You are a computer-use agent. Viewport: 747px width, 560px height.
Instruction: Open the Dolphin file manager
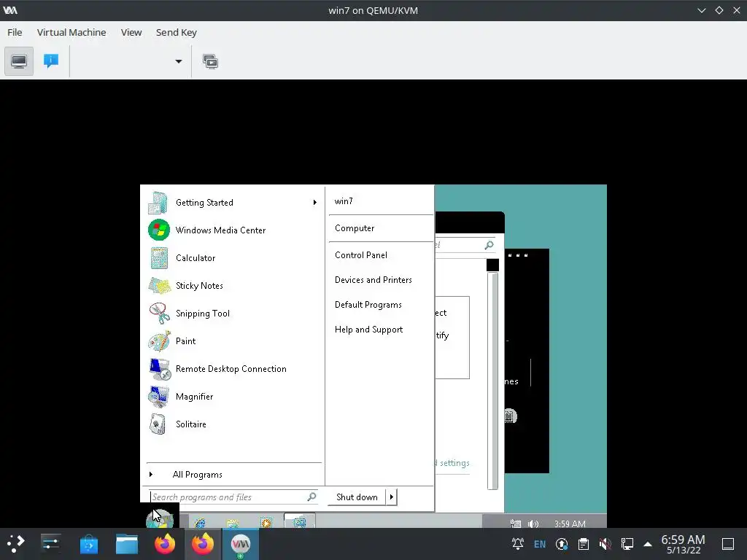tap(127, 544)
